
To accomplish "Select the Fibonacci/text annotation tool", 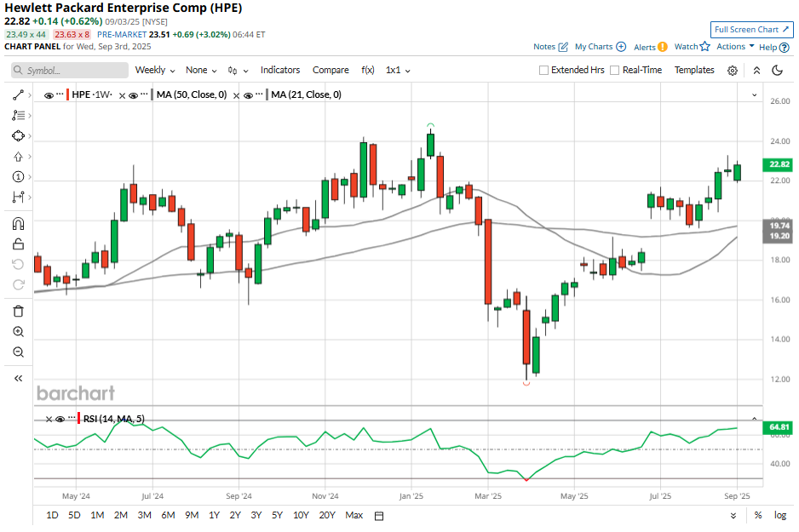I will (x=19, y=116).
